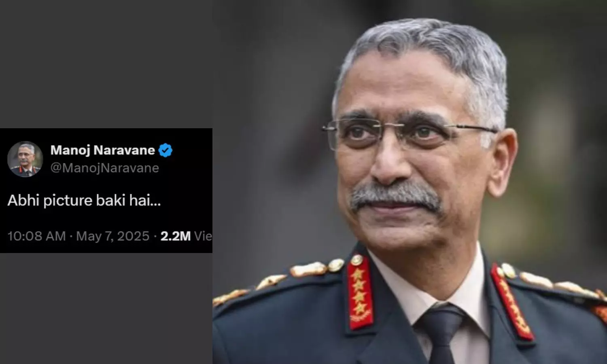Click the gray mustache in the portrait

tap(396, 197)
